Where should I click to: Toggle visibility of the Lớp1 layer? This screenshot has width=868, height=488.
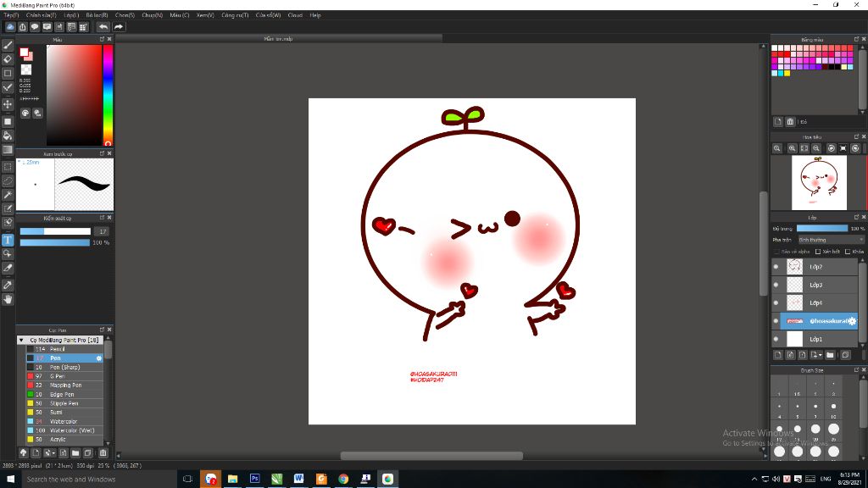pos(776,339)
